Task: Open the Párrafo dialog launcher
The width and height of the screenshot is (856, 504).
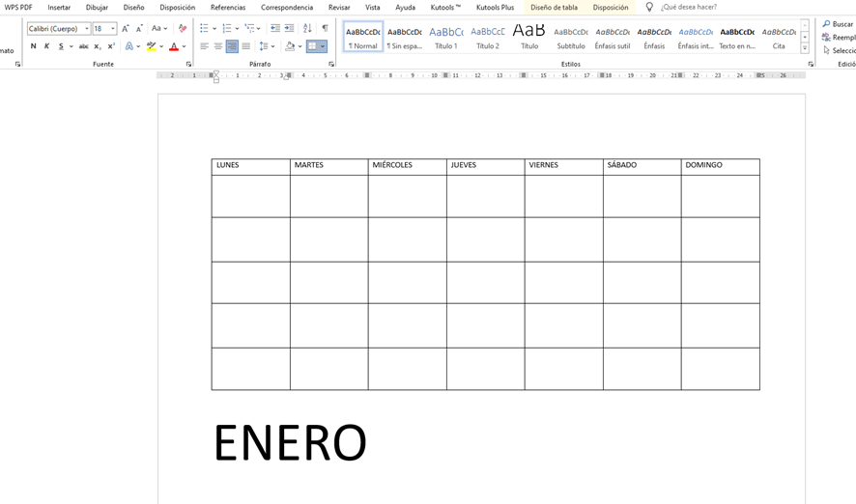Action: point(331,65)
